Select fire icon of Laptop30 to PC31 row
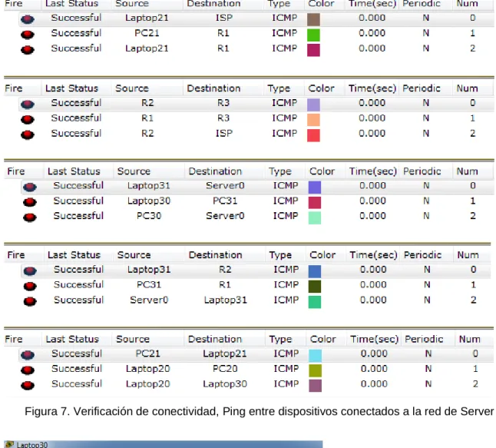Viewport: 496px width, 448px height. point(30,202)
